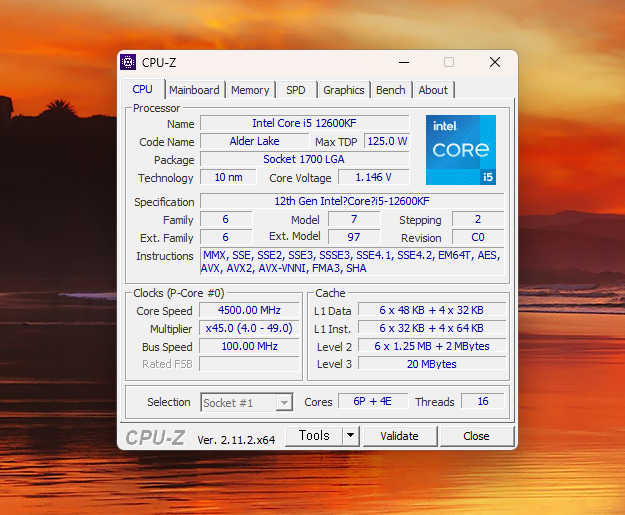Click the Socket 1700 LGA package value
The height and width of the screenshot is (515, 625).
coord(305,159)
